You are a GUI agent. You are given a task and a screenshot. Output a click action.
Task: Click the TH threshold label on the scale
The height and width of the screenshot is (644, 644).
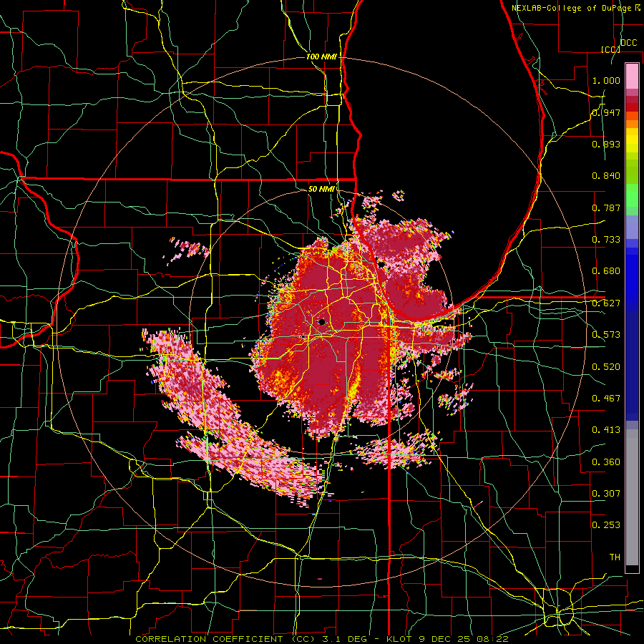tap(615, 557)
